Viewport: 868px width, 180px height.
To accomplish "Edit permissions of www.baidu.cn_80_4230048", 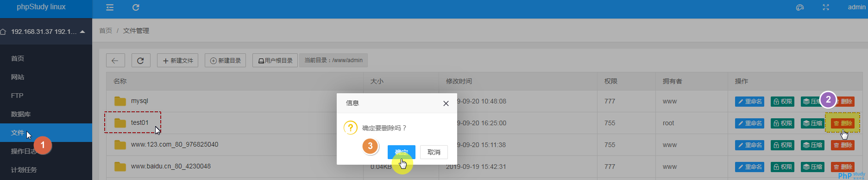I will pyautogui.click(x=783, y=167).
